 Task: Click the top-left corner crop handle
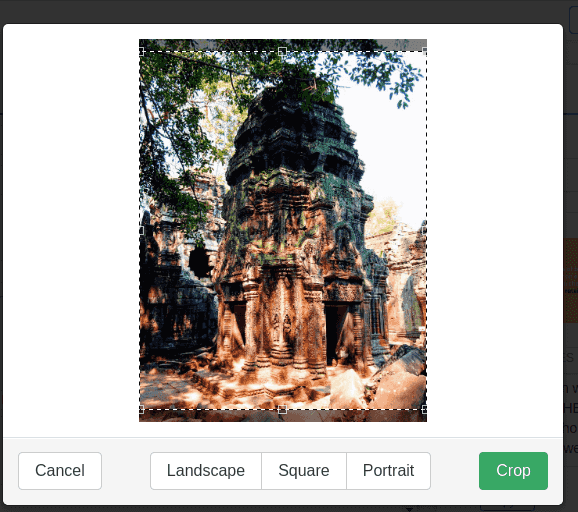140,52
